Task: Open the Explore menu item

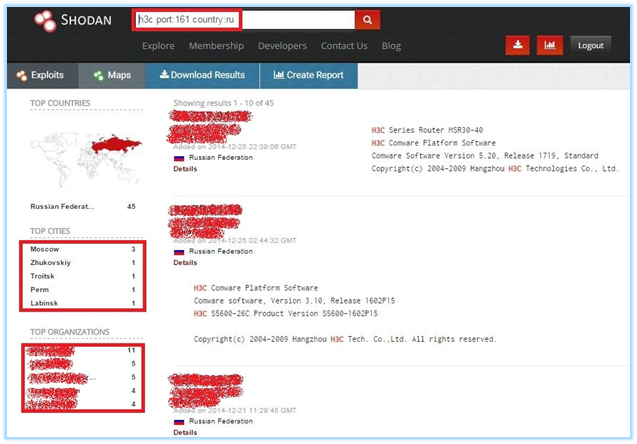Action: [x=158, y=46]
